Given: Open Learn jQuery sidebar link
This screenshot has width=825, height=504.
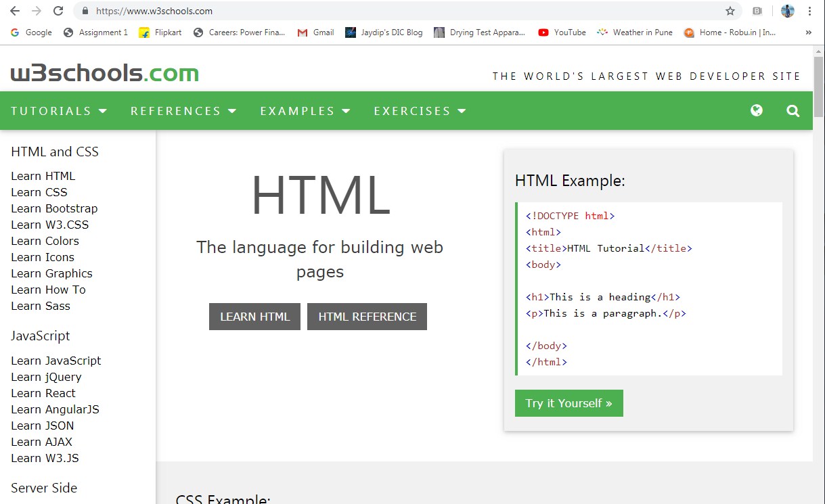Looking at the screenshot, I should pos(46,377).
